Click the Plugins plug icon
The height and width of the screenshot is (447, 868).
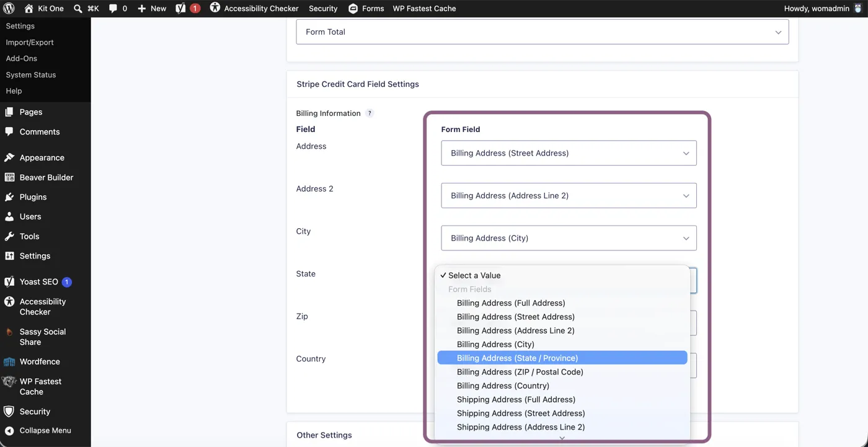(x=9, y=197)
